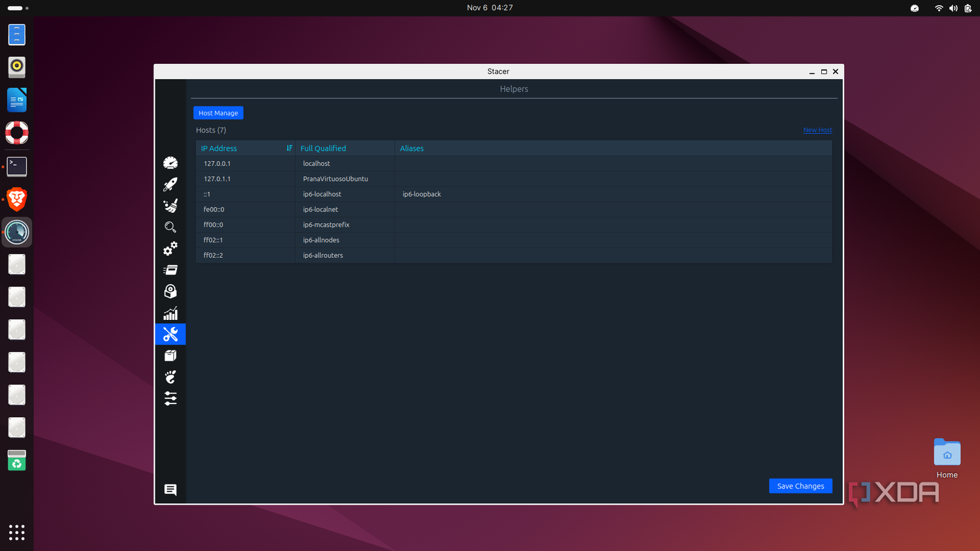Screen dimensions: 980x551
Task: Select the ip6-allrouters hostname cell
Action: 345,255
